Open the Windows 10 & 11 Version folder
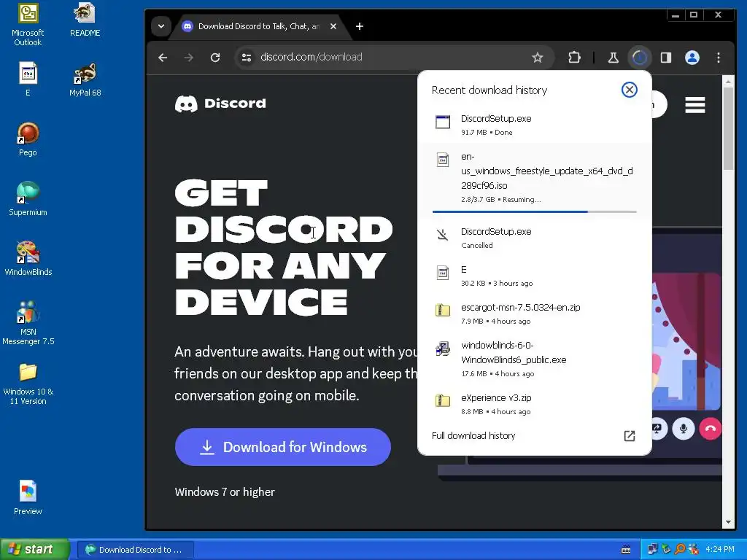The width and height of the screenshot is (747, 560). point(28,383)
